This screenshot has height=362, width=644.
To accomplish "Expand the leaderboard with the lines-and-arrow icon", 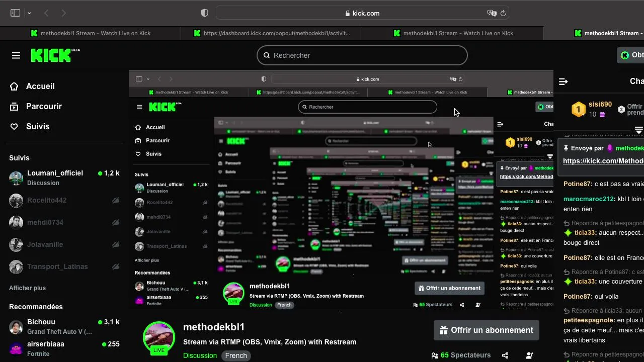I will [x=638, y=129].
